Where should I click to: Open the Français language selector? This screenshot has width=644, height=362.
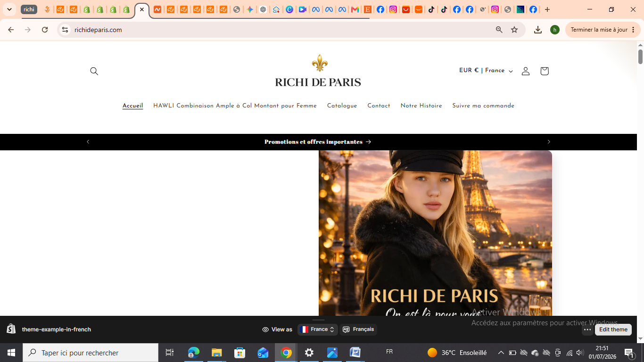click(358, 329)
